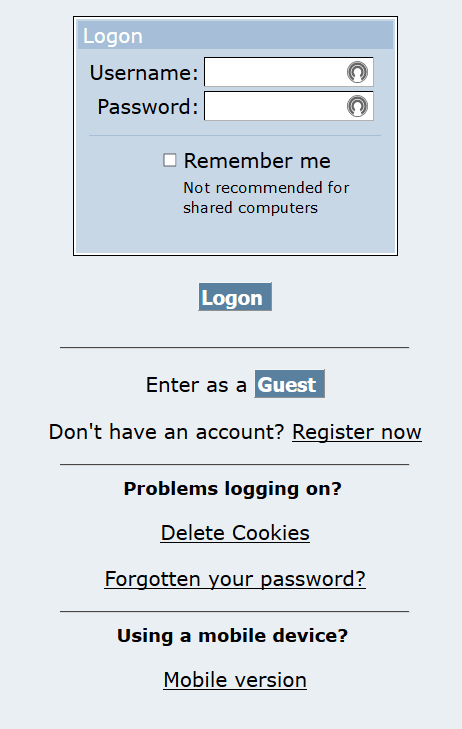Screen dimensions: 462x729
Task: Click the Password: label
Action: pos(148,107)
